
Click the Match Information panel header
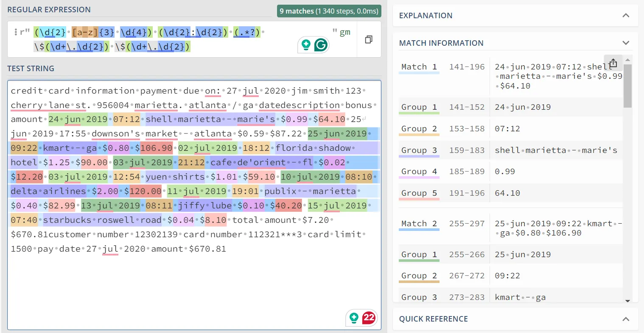pos(515,43)
